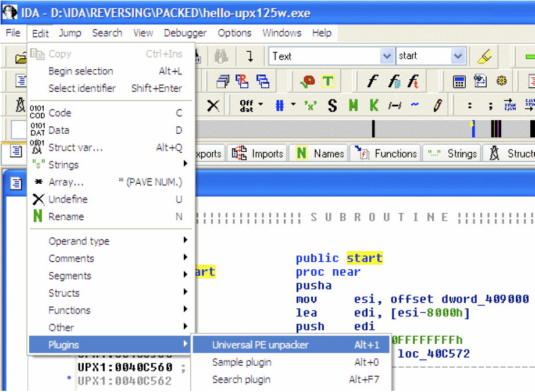Open the Help menu
535x392 pixels.
322,33
